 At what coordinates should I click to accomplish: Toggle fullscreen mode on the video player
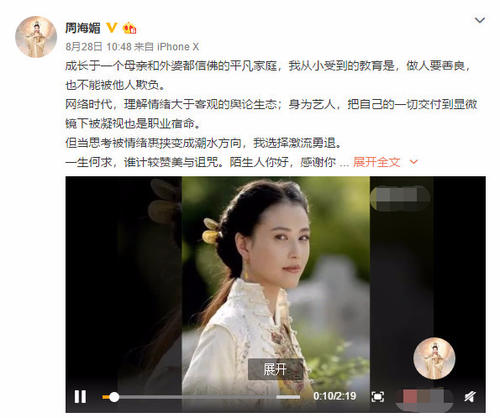tap(377, 397)
